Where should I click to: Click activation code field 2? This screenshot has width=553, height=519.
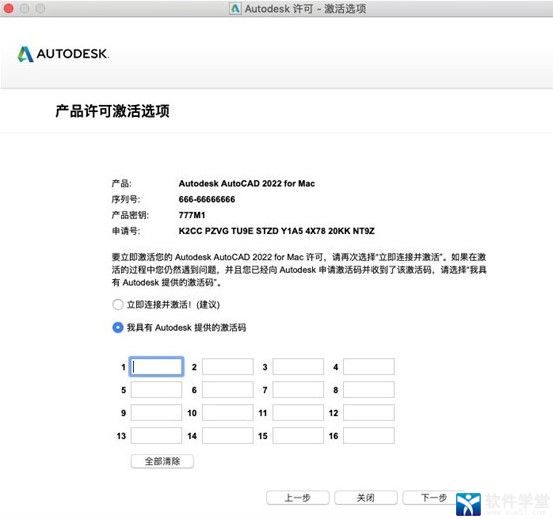pyautogui.click(x=227, y=367)
